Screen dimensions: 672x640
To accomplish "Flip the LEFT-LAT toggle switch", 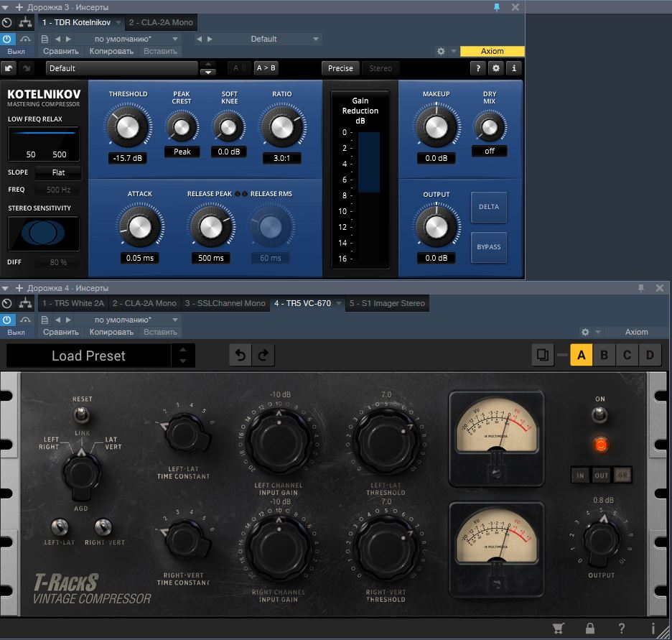I will tap(60, 527).
